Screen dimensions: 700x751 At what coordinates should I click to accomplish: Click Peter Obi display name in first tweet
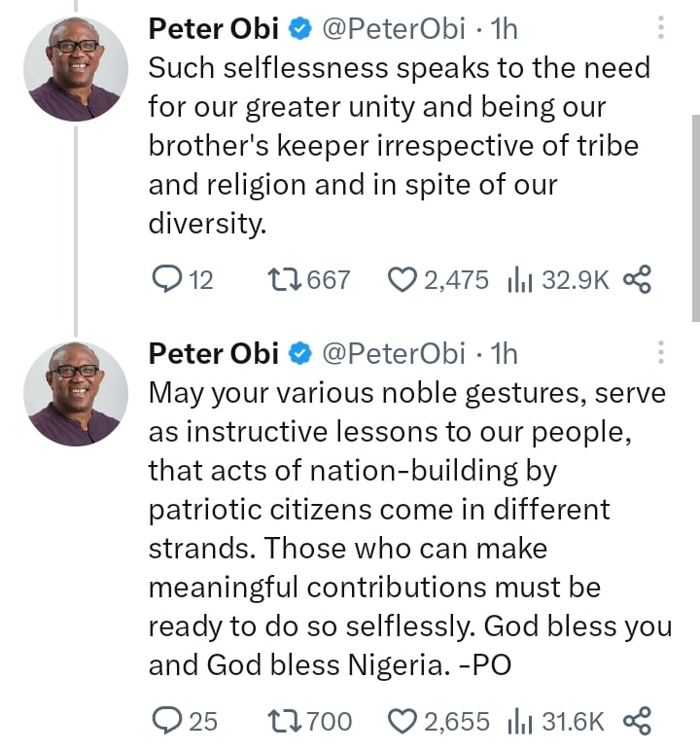pos(214,30)
